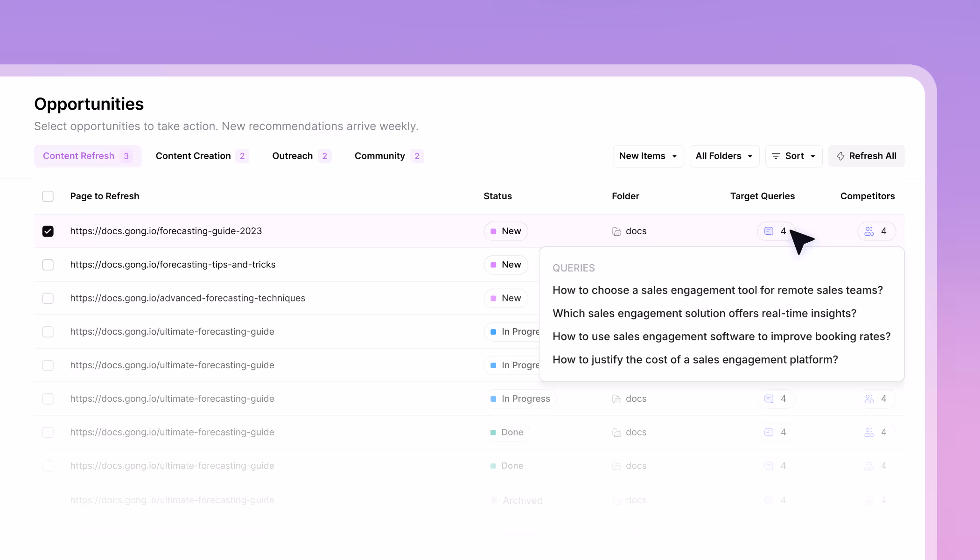980x560 pixels.
Task: Click the folder icon in the first Done row
Action: coord(616,432)
